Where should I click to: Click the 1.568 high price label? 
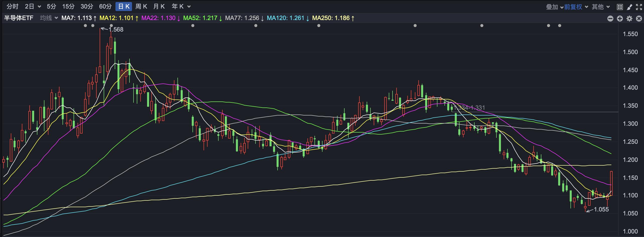coord(116,30)
